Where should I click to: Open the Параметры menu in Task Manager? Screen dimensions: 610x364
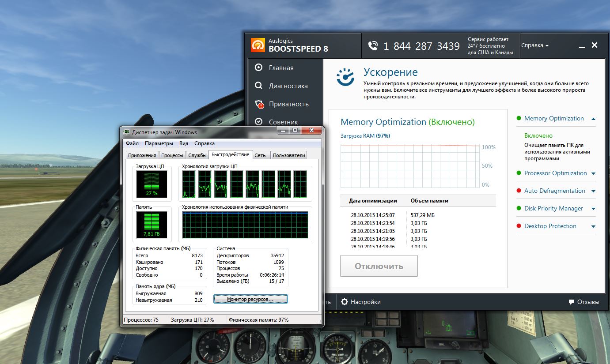coord(159,143)
